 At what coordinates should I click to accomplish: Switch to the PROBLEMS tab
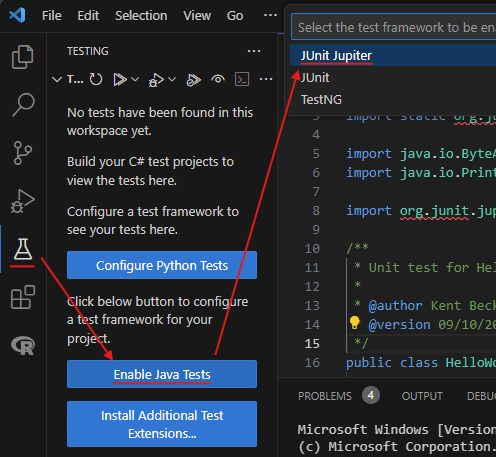325,396
